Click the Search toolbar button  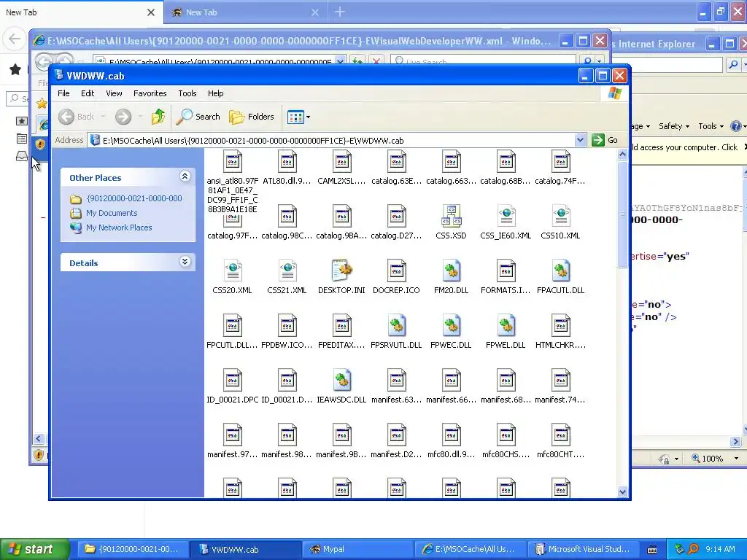(198, 117)
